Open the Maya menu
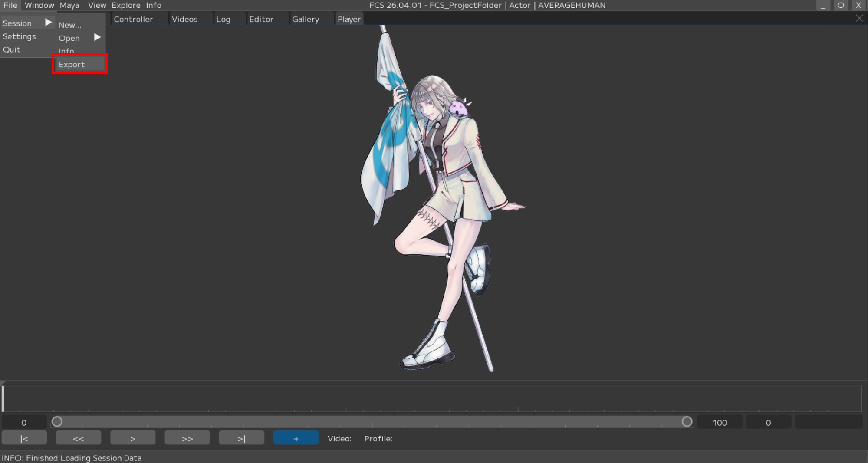 click(x=69, y=5)
